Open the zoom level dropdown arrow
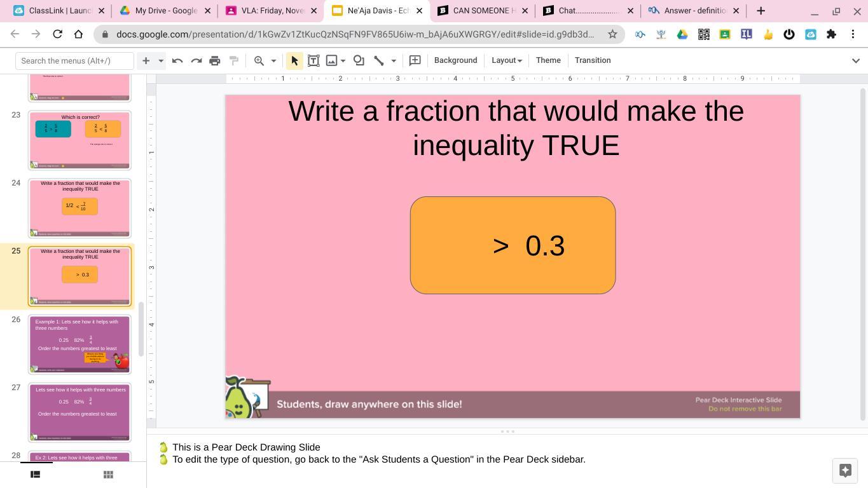The width and height of the screenshot is (868, 488). click(274, 60)
